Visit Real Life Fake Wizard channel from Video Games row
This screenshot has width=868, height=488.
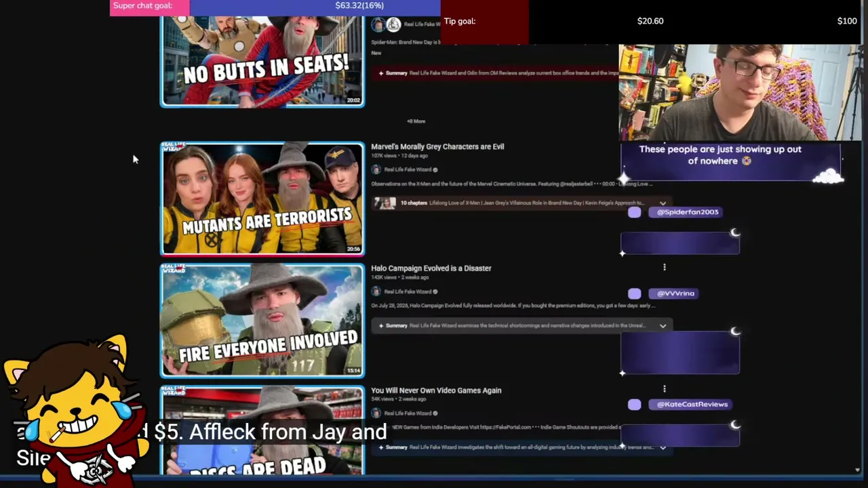(x=408, y=413)
